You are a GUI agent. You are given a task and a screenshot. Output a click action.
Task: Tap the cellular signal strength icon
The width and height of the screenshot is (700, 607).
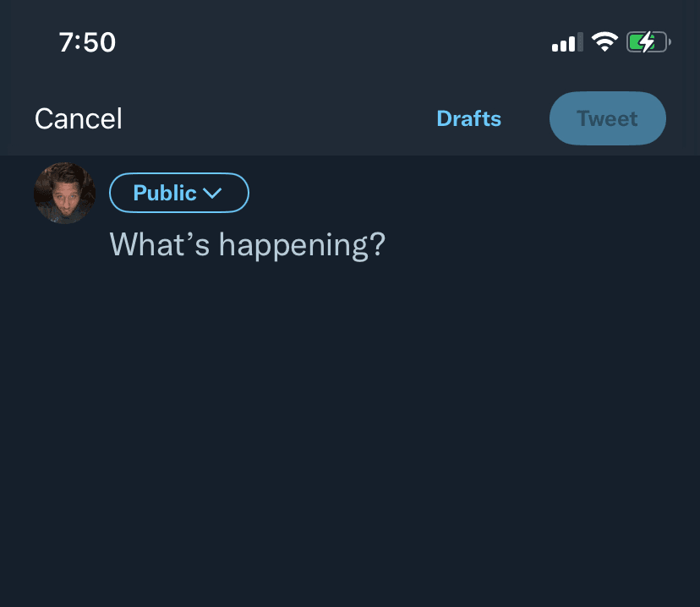pyautogui.click(x=566, y=42)
